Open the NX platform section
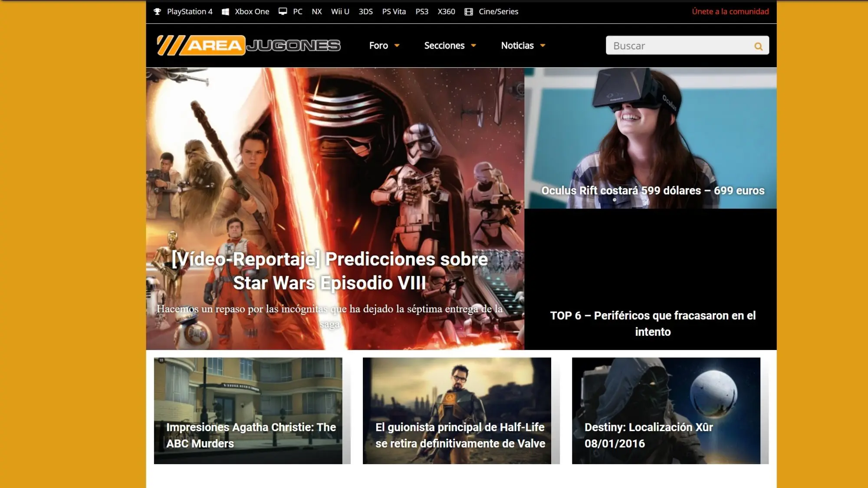 click(x=317, y=12)
